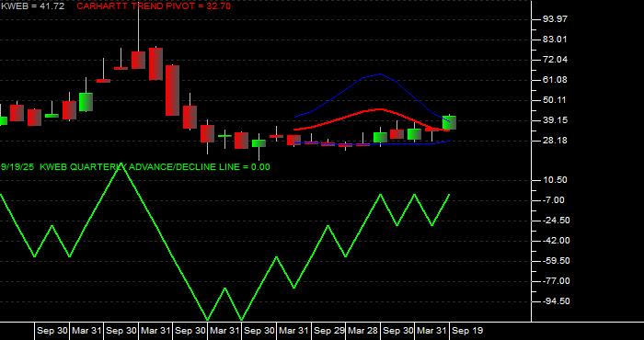The width and height of the screenshot is (644, 340).
Task: Click the Sep 19 date label
Action: 467,331
